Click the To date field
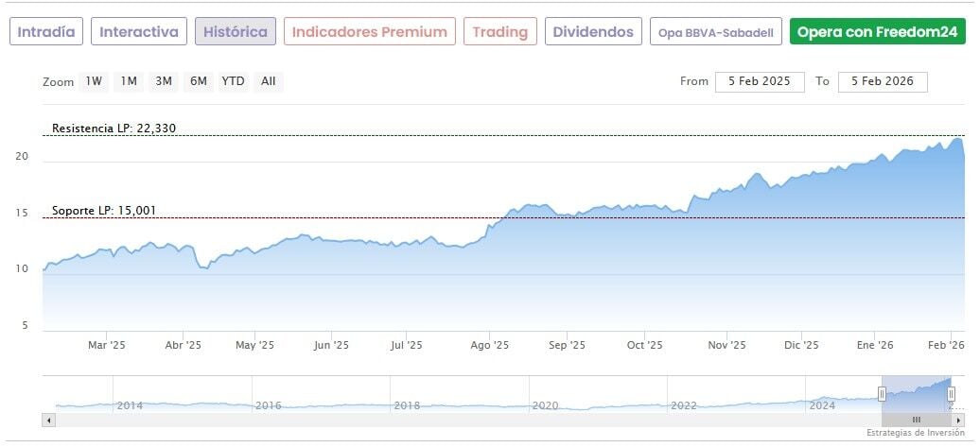Screen dimensions: 980x447 [x=883, y=81]
